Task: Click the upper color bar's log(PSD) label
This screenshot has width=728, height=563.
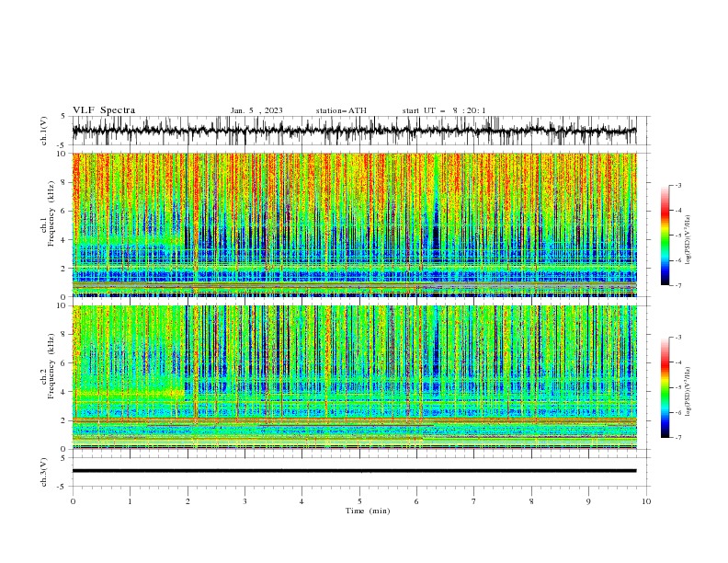Action: click(688, 240)
